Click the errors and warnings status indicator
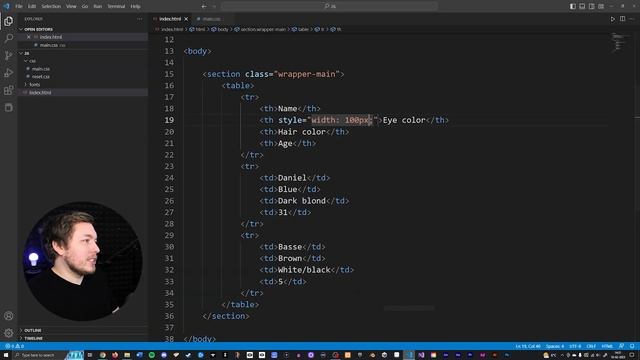This screenshot has height=360, width=640. 14,346
